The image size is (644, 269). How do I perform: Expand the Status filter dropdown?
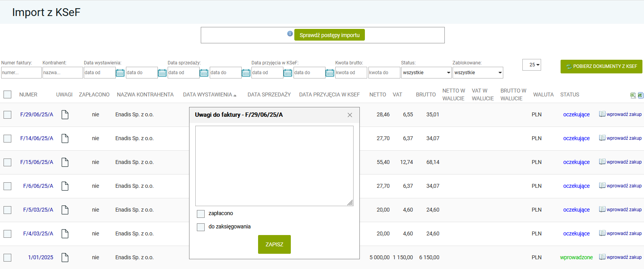point(426,73)
